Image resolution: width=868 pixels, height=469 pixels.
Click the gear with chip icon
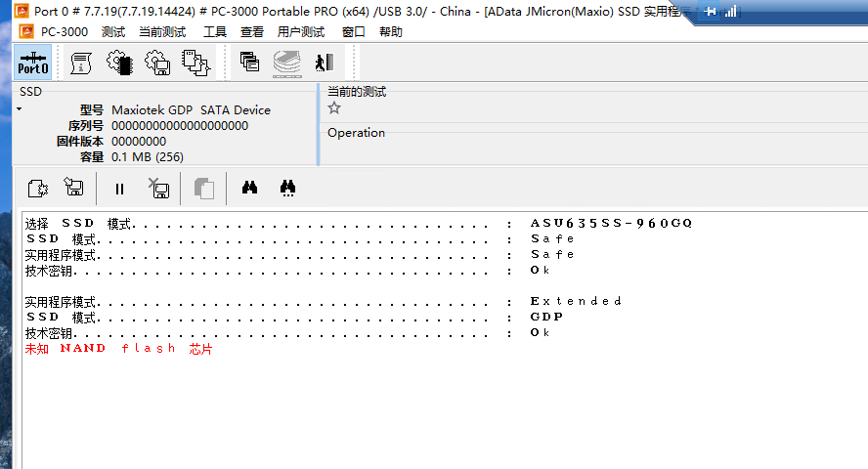pos(120,64)
